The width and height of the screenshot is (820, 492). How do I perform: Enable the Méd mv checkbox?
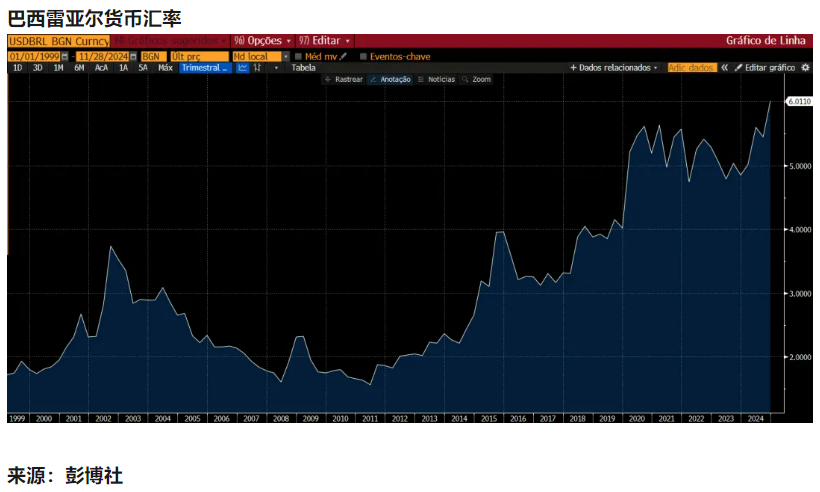[298, 57]
